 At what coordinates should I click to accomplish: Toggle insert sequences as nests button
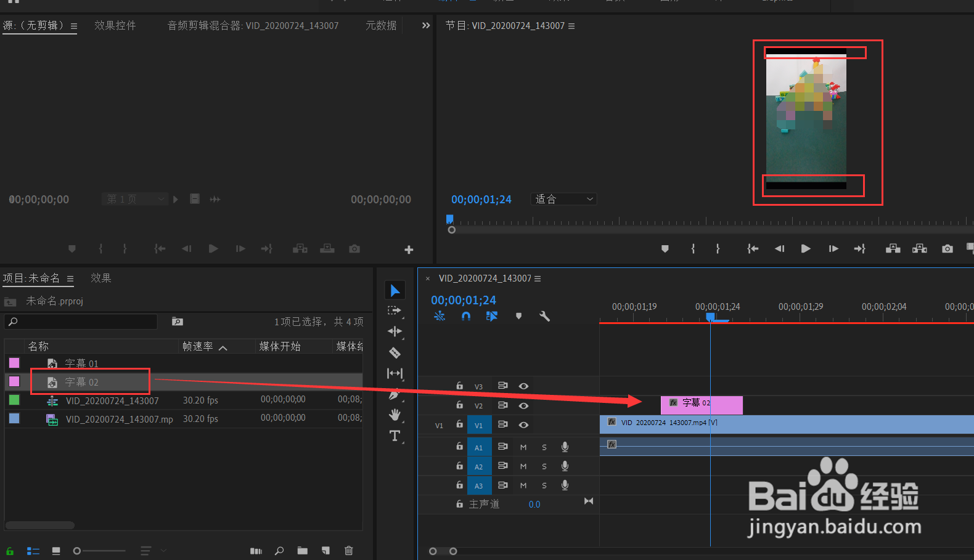click(x=440, y=316)
